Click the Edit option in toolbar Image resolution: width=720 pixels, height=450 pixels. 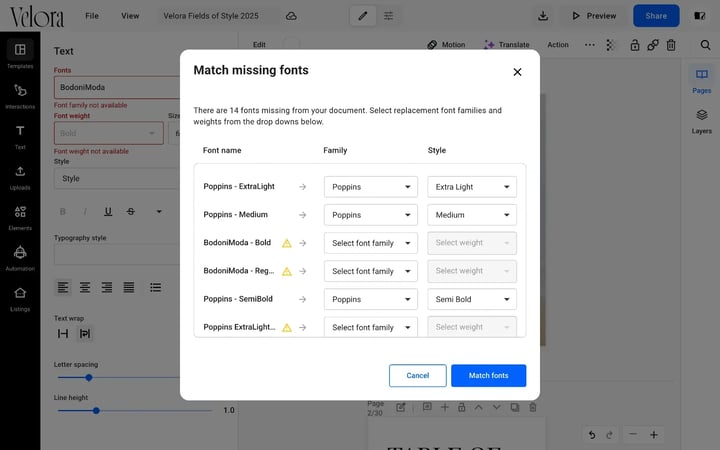[259, 45]
